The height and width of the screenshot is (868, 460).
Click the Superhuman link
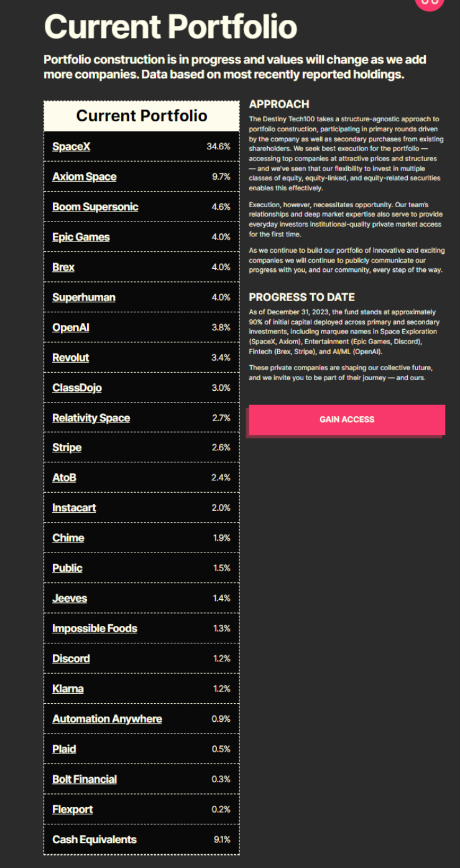[84, 297]
